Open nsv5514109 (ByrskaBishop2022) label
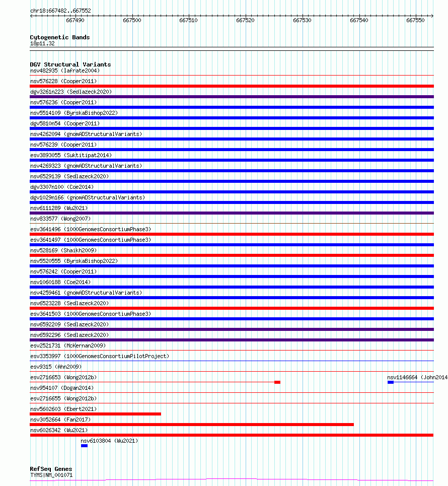The height and width of the screenshot is (486, 448). (x=74, y=113)
